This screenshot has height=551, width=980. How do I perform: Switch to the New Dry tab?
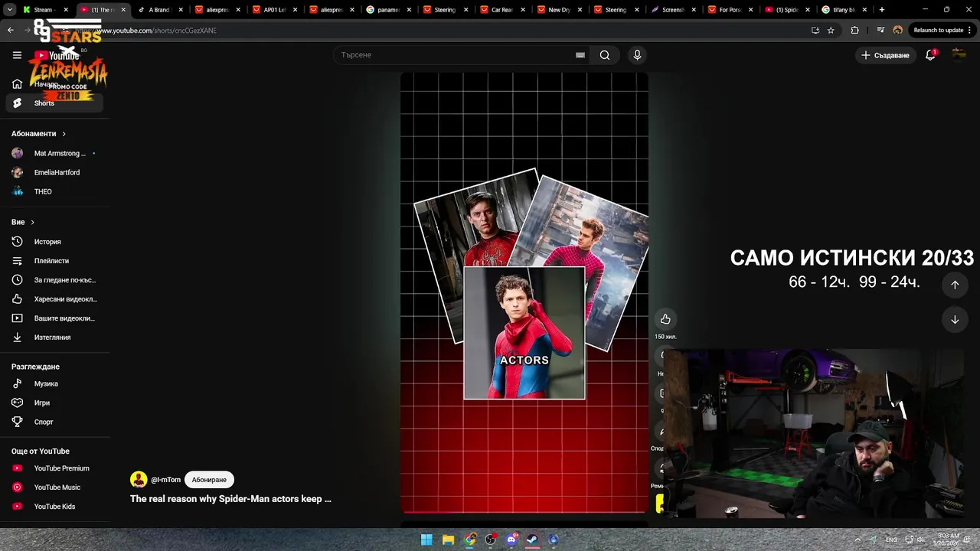(x=559, y=10)
